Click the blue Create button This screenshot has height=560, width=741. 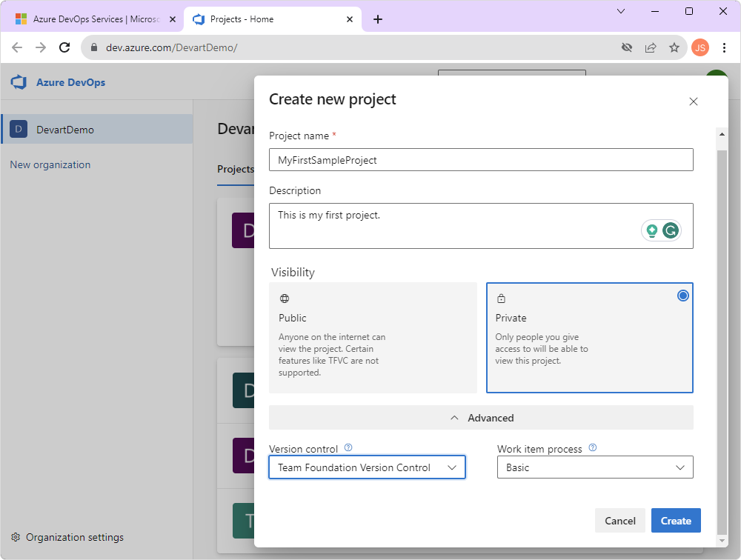676,521
